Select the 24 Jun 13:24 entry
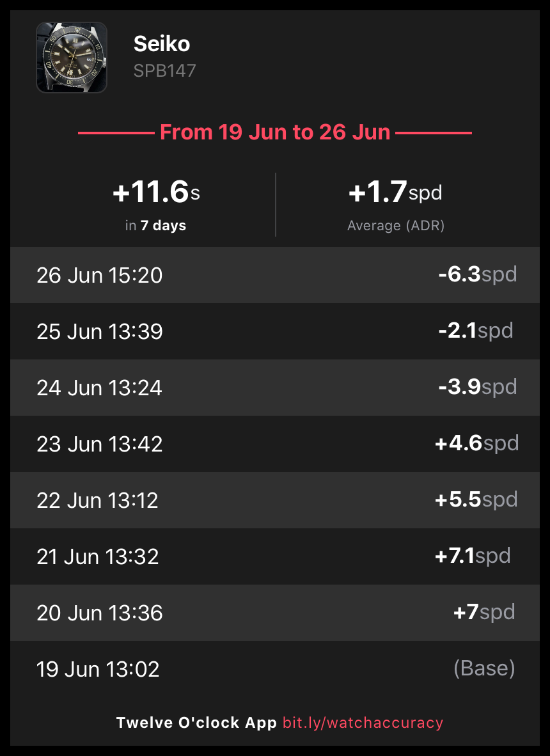 click(100, 388)
